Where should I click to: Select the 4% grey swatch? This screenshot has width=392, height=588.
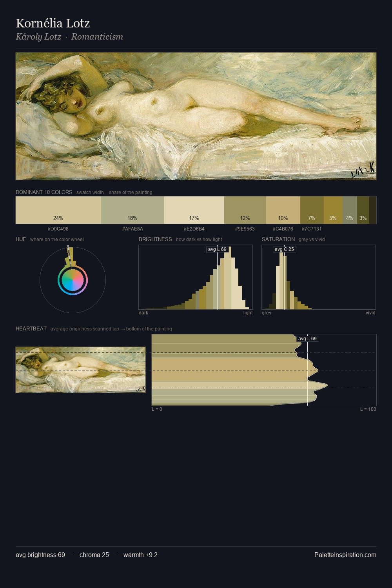click(x=350, y=210)
